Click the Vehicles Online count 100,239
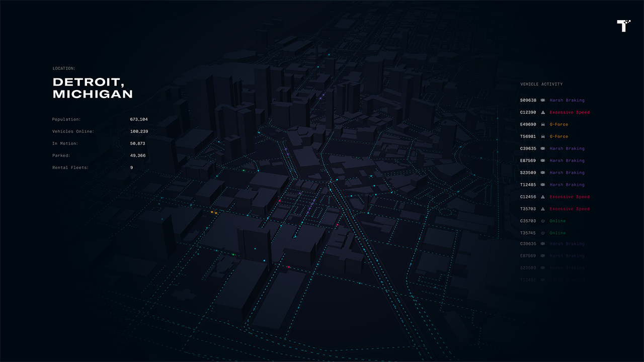The width and height of the screenshot is (644, 362). pyautogui.click(x=139, y=132)
